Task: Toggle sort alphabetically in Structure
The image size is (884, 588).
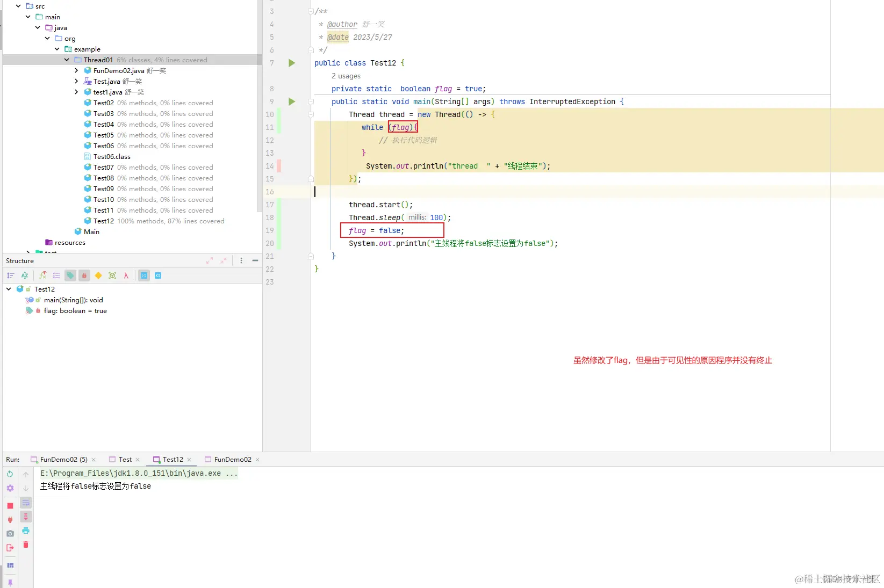Action: point(25,275)
